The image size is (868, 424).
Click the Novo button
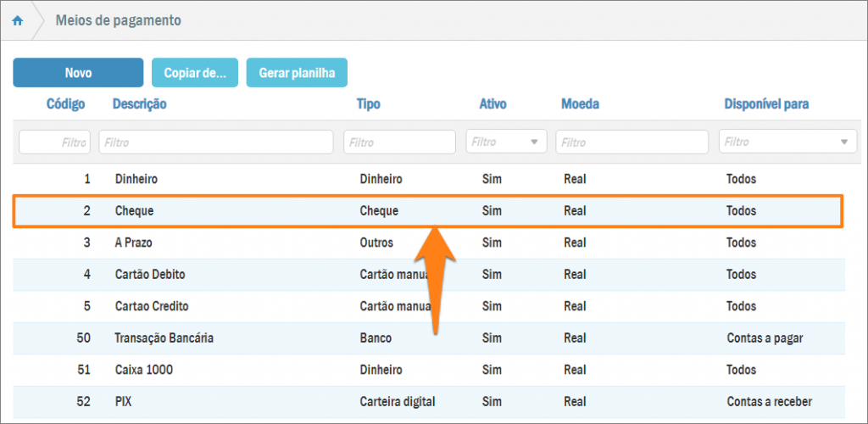(78, 73)
